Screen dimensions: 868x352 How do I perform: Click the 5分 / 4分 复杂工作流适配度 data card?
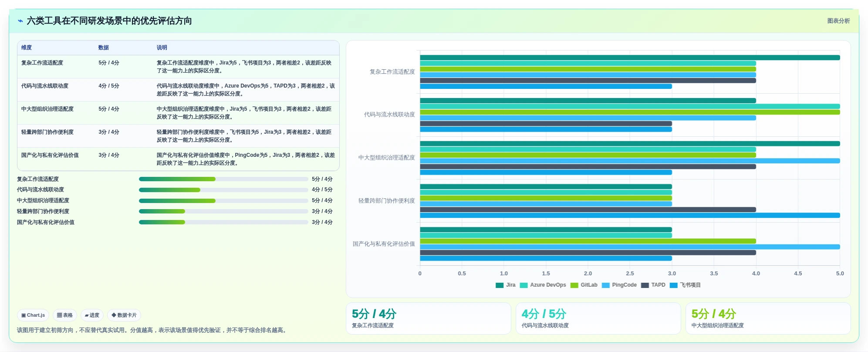coord(428,318)
